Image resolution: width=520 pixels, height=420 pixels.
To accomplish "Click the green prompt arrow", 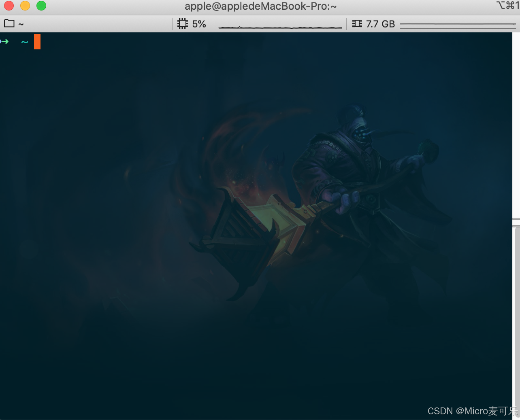I will [x=4, y=41].
